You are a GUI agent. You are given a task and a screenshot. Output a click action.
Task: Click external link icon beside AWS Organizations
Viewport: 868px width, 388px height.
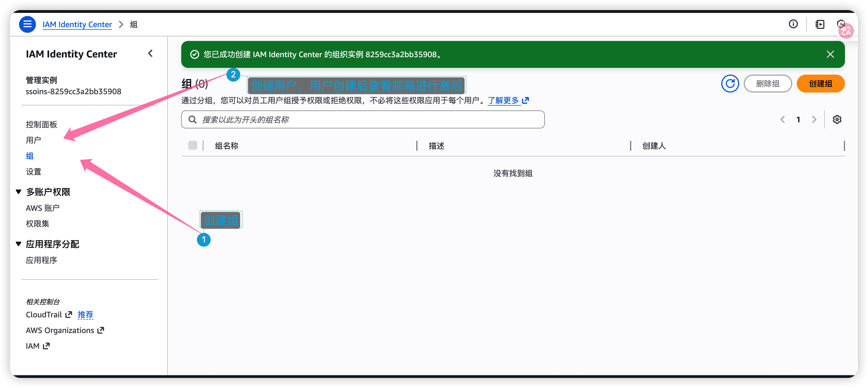(x=100, y=330)
